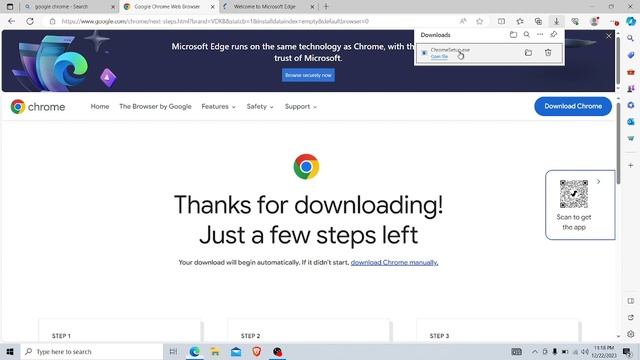640x360 pixels.
Task: Open split screen icon in Edge toolbar
Action: (x=501, y=21)
